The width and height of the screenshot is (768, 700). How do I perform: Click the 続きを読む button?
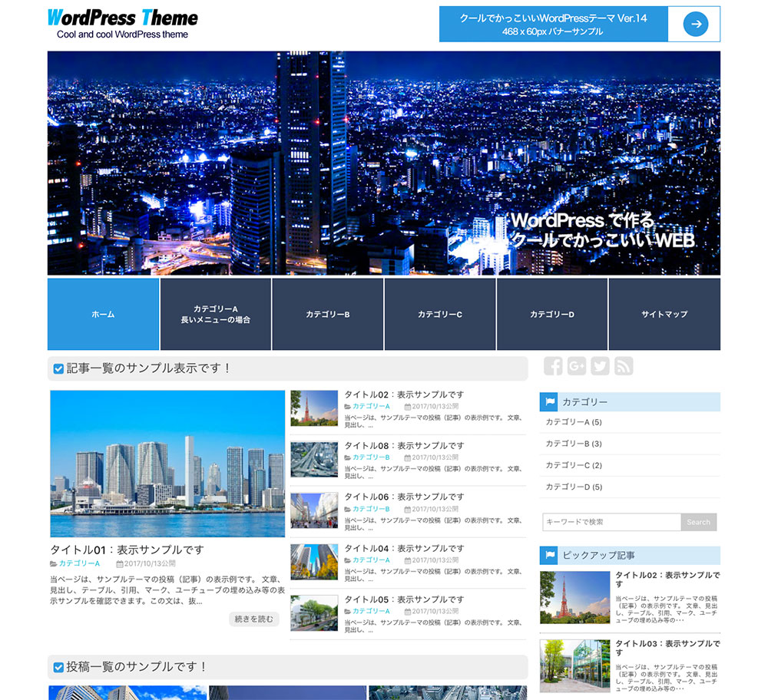pos(253,619)
